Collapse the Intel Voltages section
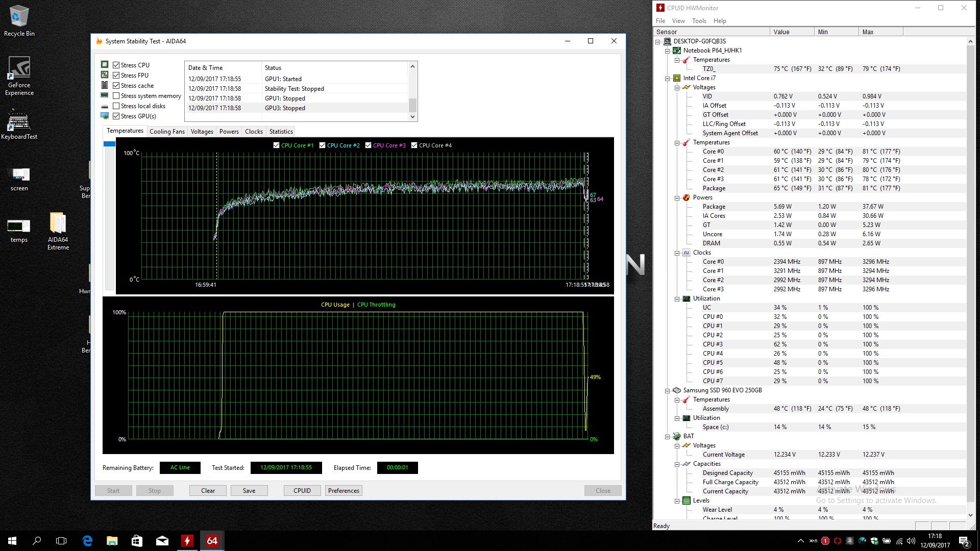Screen dimensions: 980x551 (x=677, y=87)
